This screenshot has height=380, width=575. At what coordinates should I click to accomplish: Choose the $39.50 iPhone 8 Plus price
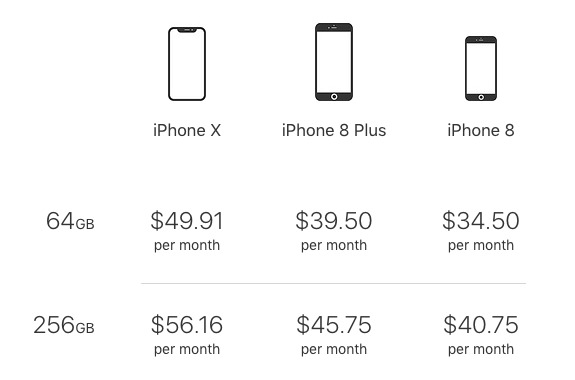point(334,221)
